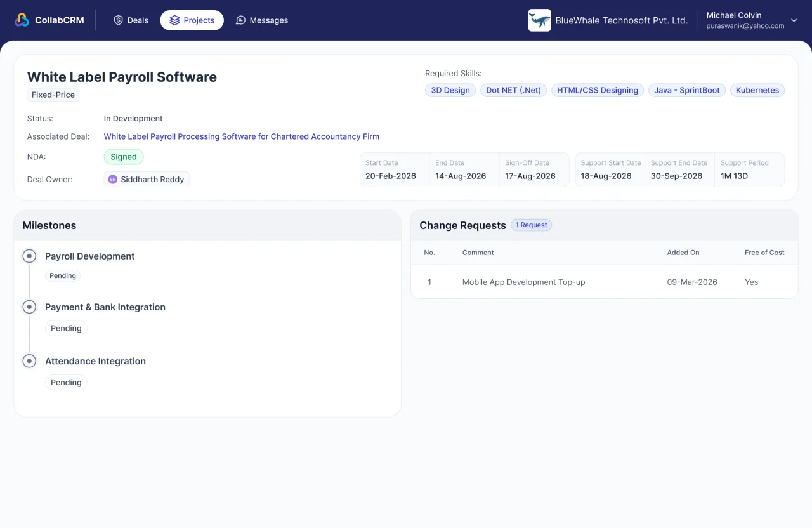Click the Payroll Development milestone marker
The image size is (812, 528).
click(29, 256)
